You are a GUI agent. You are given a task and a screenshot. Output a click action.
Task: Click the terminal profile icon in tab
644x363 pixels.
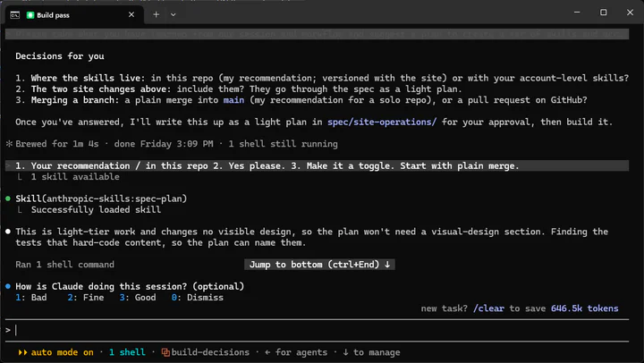click(15, 15)
